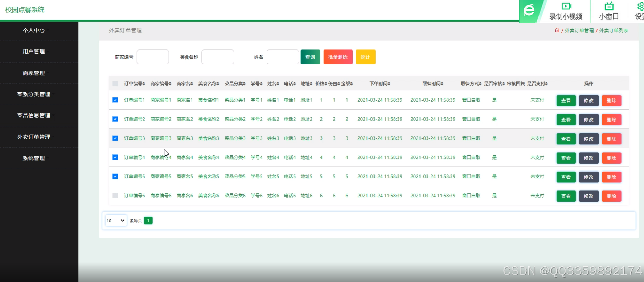Sort by 订单编号 column sort arrow
Screen dimensions: 644x282
[144, 84]
